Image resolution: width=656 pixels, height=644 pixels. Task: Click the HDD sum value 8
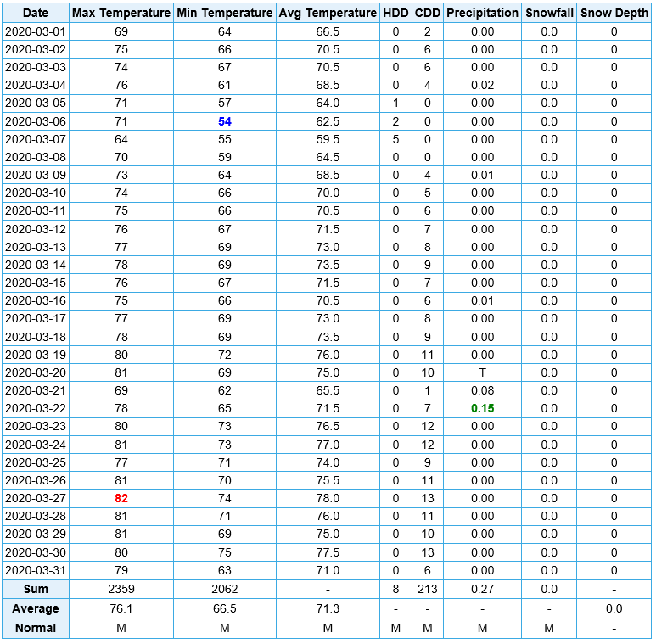tap(395, 589)
